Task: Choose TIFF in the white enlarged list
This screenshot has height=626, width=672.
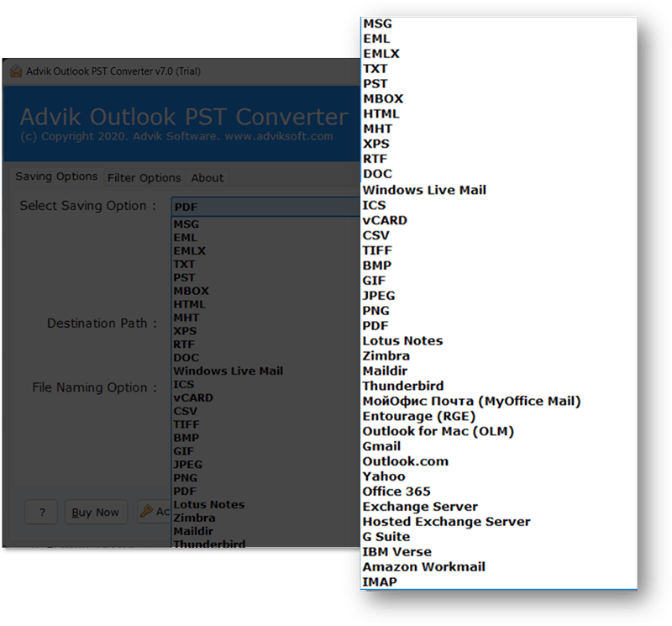Action: 377,250
